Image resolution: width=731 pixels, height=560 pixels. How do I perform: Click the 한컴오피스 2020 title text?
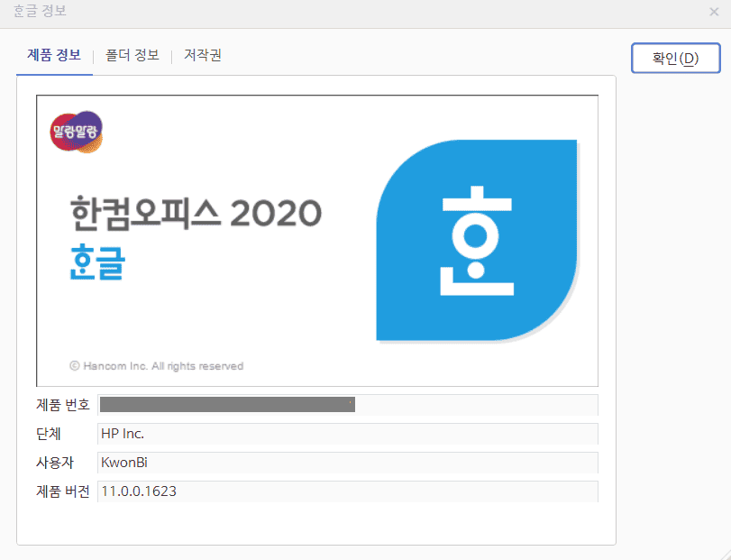196,214
